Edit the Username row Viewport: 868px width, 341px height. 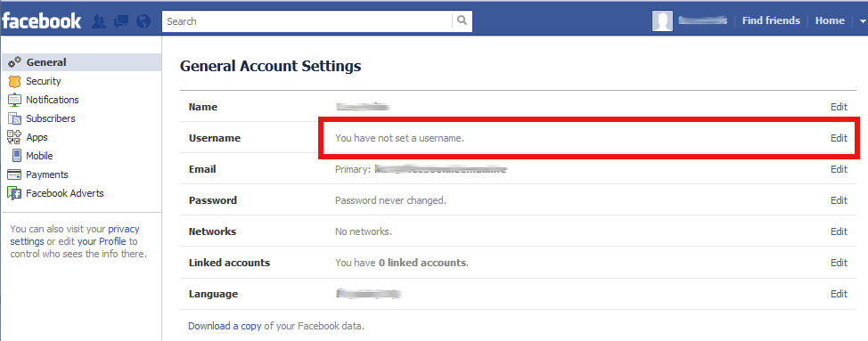tap(839, 138)
